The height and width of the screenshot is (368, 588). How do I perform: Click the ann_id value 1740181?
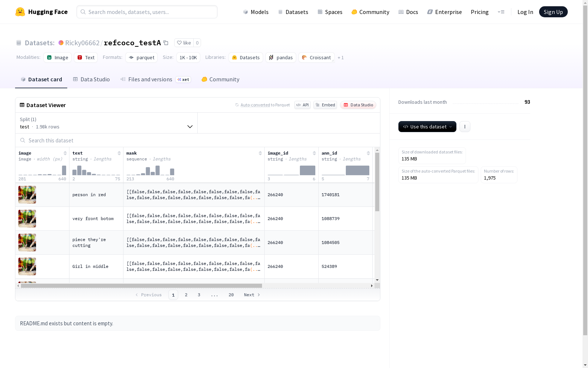point(330,195)
